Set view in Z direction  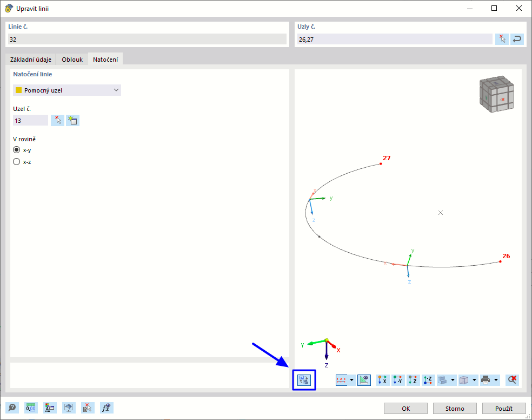[x=413, y=380]
